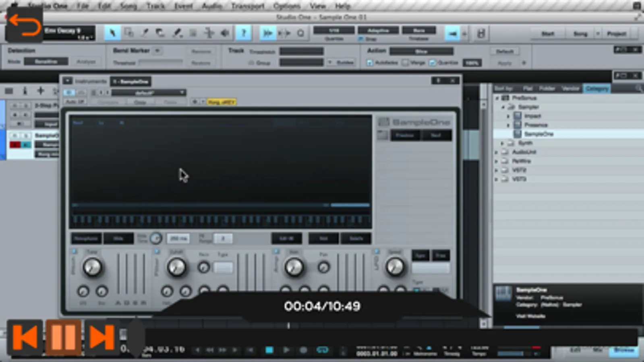
Task: Click the Bend Marker Threshold slider
Action: point(160,62)
